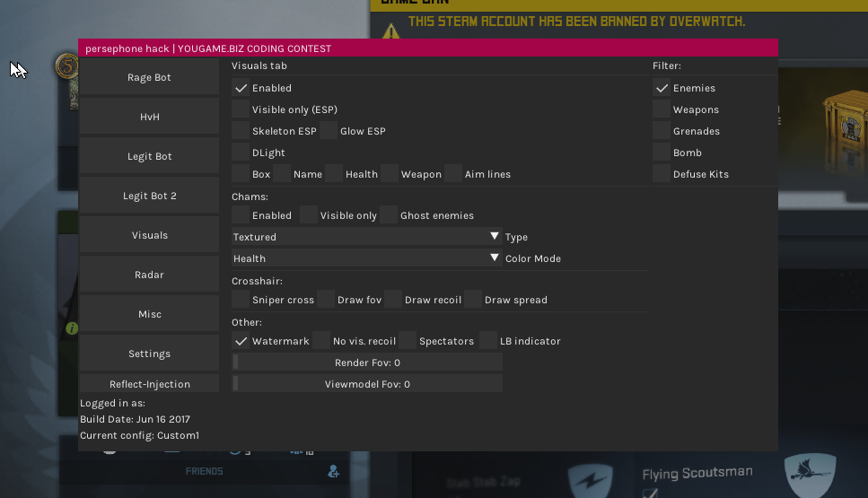Image resolution: width=868 pixels, height=498 pixels.
Task: Click the ban warning triangle icon
Action: 390,31
